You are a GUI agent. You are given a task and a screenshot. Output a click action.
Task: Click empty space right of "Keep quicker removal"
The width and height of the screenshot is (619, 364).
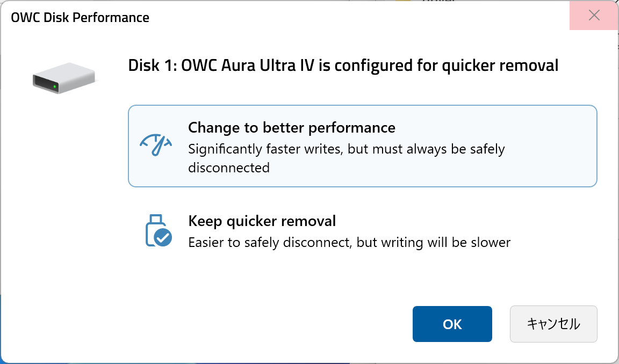pyautogui.click(x=462, y=221)
